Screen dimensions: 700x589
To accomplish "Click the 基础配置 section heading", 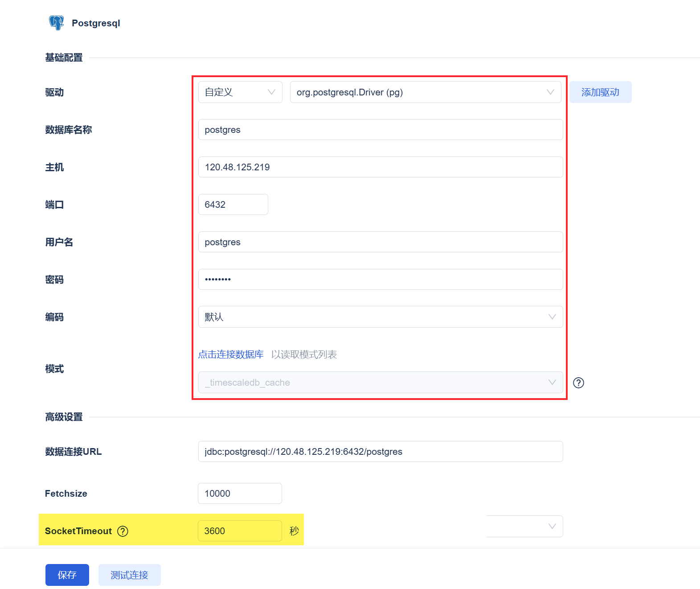I will [64, 58].
